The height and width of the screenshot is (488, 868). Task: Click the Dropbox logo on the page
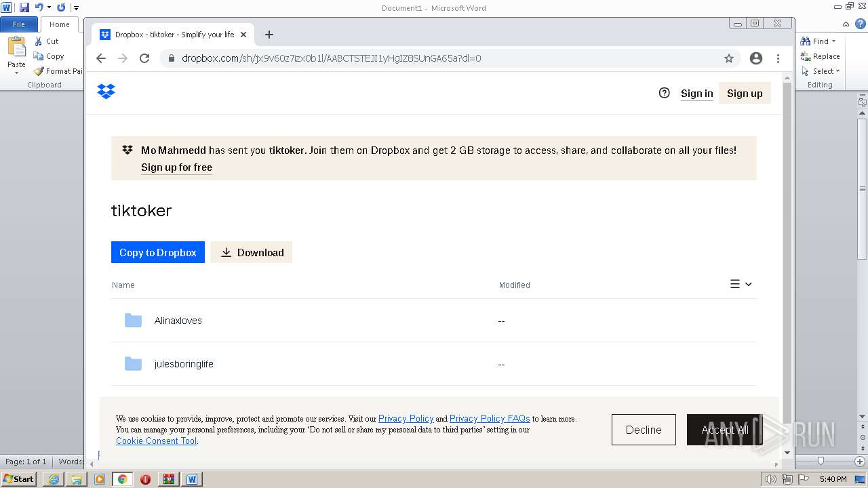click(106, 91)
